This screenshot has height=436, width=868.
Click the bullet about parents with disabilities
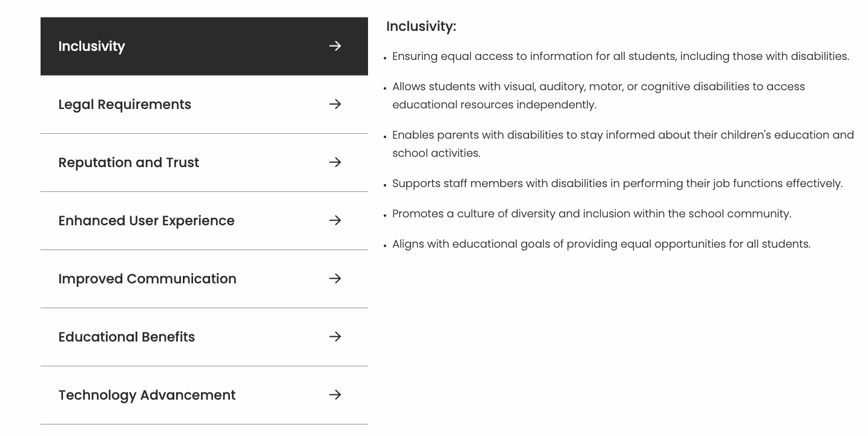coord(623,144)
